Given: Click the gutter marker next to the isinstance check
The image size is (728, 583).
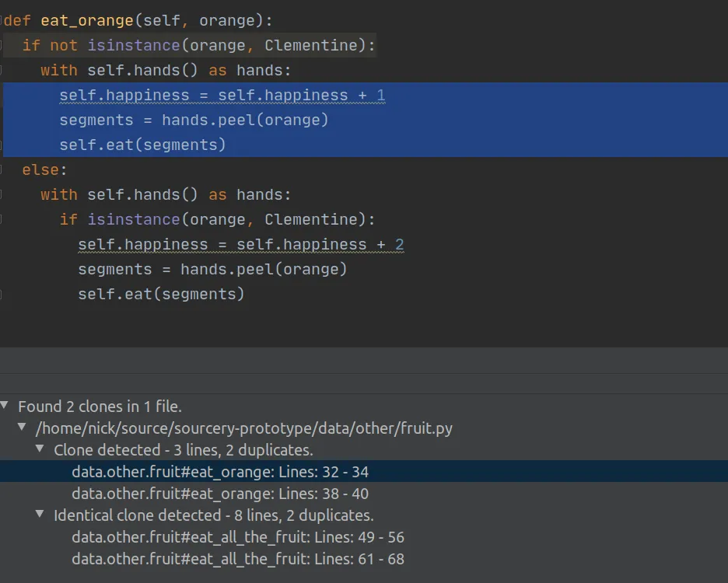Looking at the screenshot, I should coord(4,45).
